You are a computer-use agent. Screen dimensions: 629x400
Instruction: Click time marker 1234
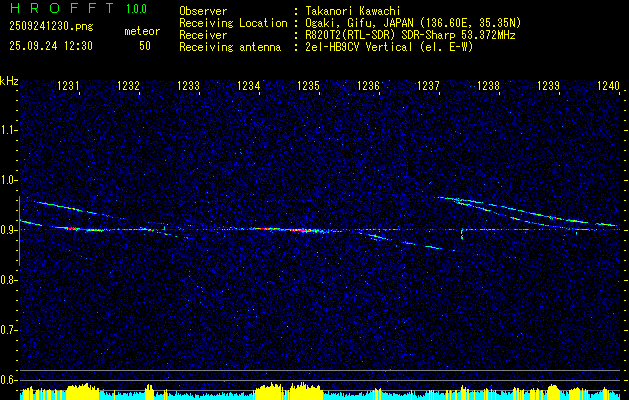pyautogui.click(x=248, y=85)
